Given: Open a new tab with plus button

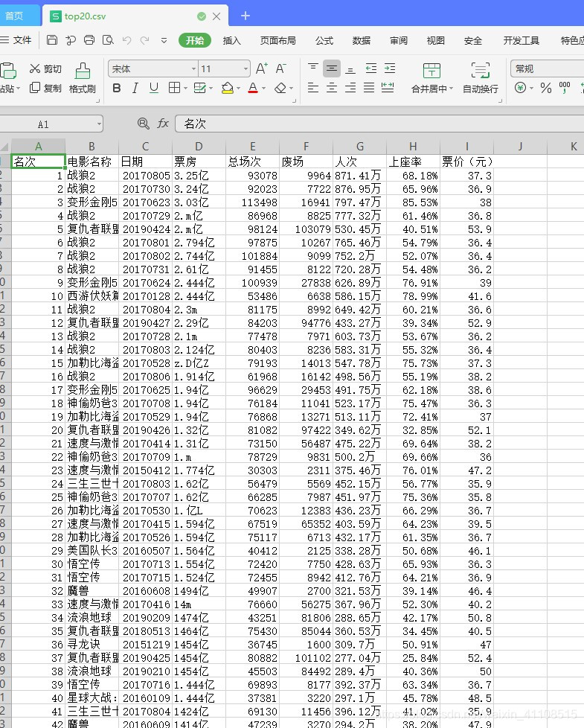Looking at the screenshot, I should [246, 16].
